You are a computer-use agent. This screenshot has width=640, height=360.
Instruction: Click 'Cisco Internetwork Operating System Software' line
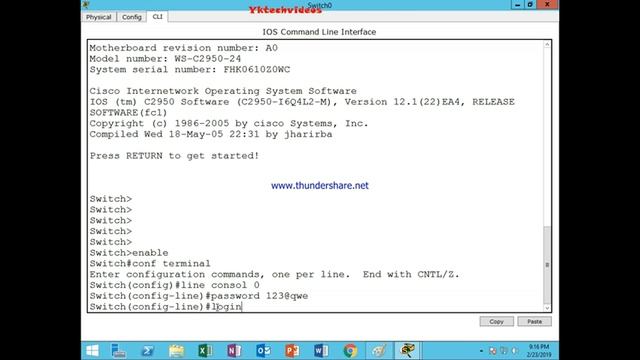pos(223,91)
